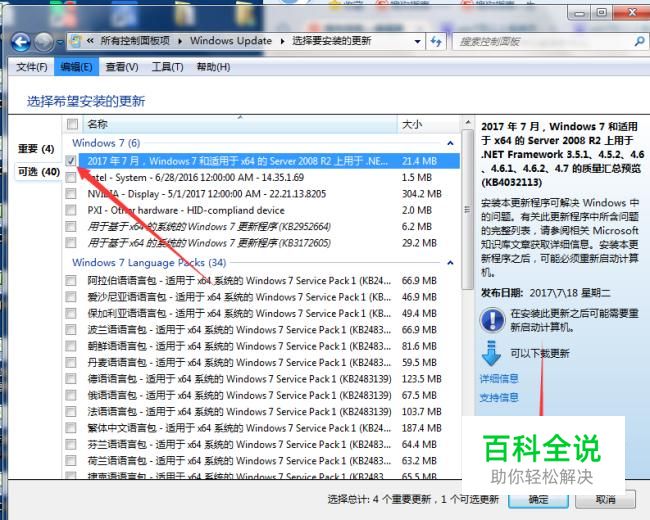
Task: Check the PXI - Other hardware update
Action: (71, 210)
